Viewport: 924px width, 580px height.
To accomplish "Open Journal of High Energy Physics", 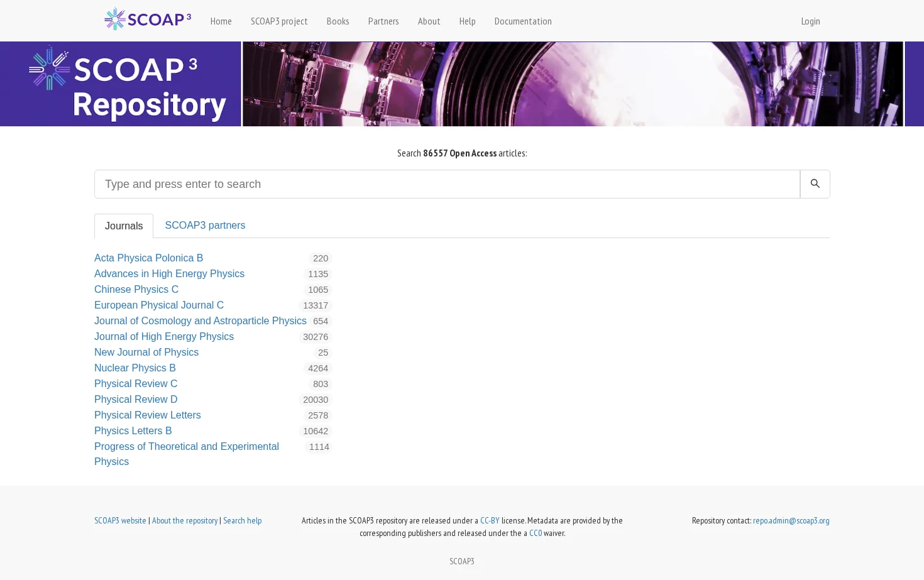I will tap(164, 336).
